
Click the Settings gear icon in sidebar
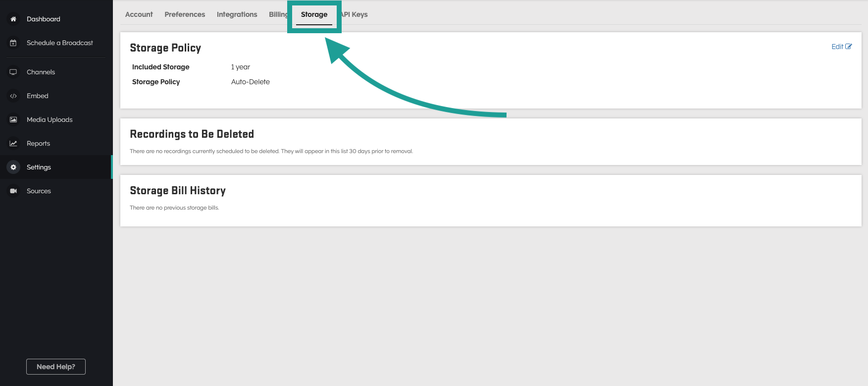click(x=13, y=167)
